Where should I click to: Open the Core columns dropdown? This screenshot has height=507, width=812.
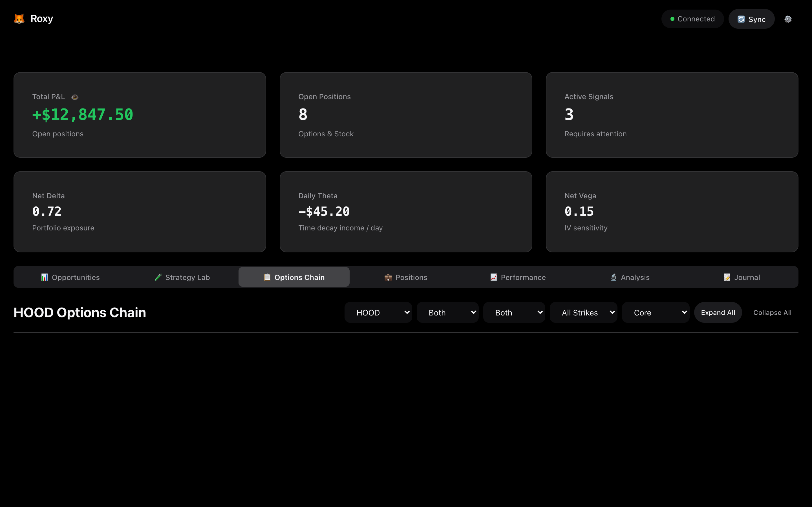tap(655, 313)
